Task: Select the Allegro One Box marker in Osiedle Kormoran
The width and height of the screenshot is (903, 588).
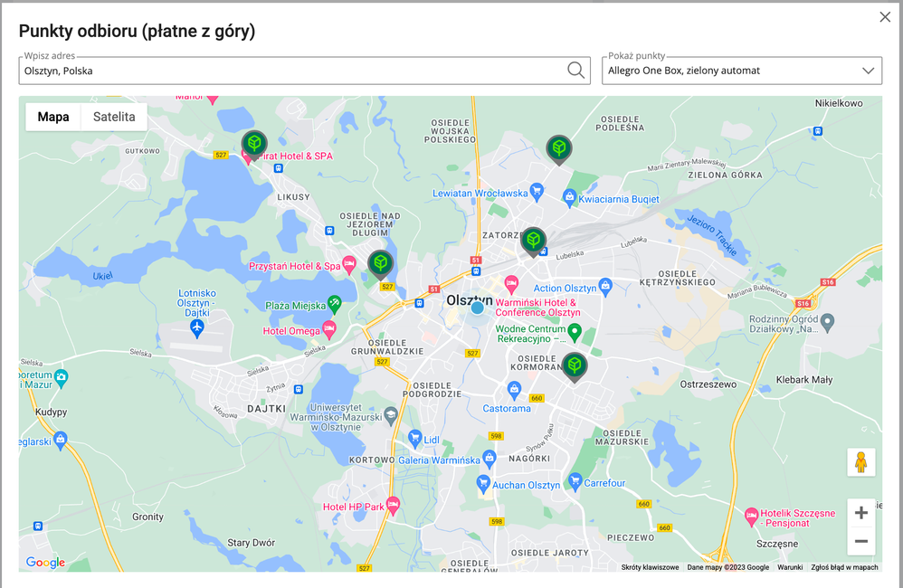Action: (x=575, y=366)
